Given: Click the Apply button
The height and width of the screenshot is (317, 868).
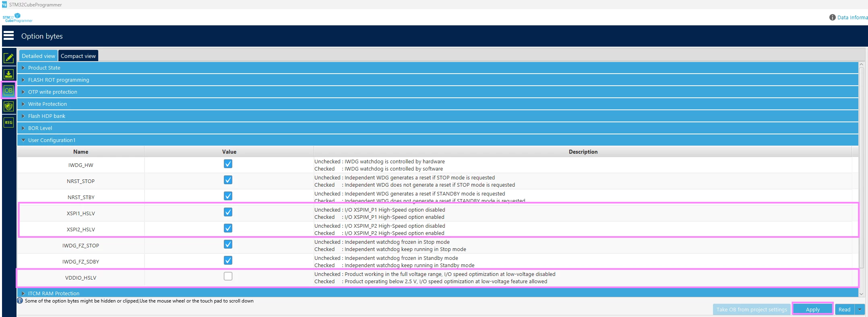Looking at the screenshot, I should pos(812,309).
